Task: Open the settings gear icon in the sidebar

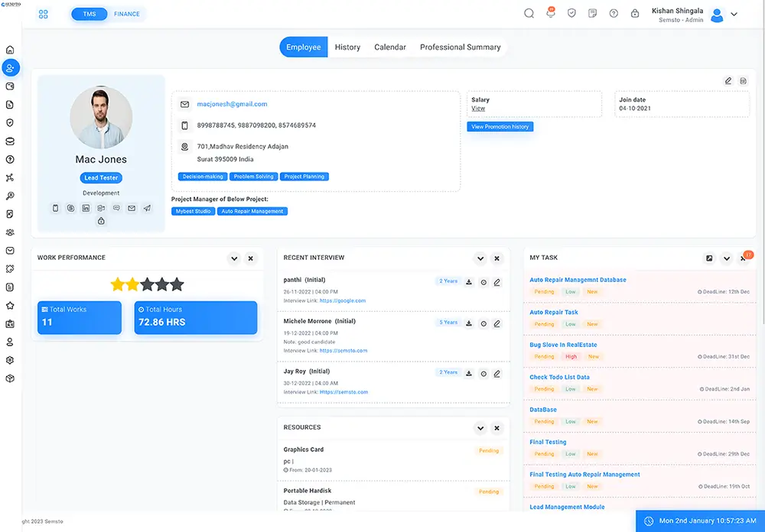Action: click(10, 360)
